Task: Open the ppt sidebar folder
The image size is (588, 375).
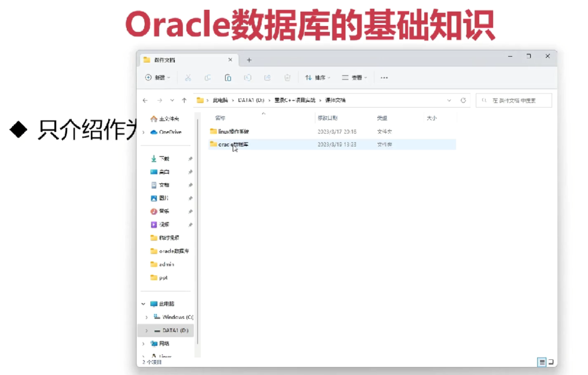Action: (159, 278)
